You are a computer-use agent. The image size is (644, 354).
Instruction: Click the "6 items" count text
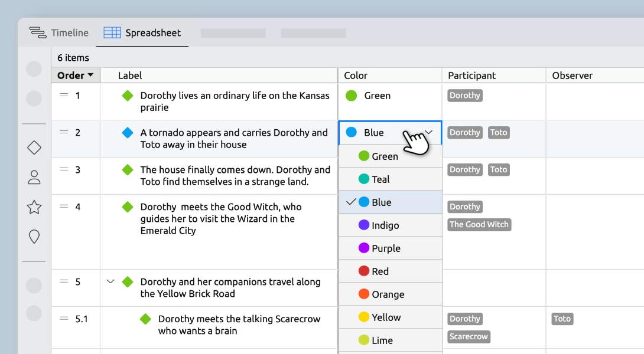tap(73, 58)
